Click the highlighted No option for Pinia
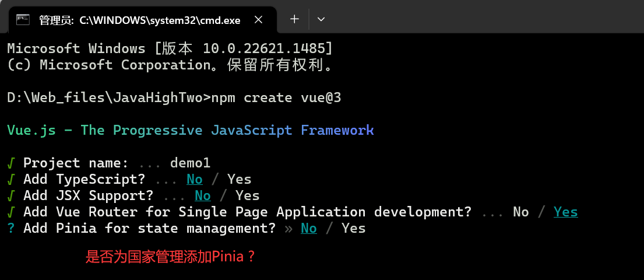644x280 pixels. click(x=309, y=228)
